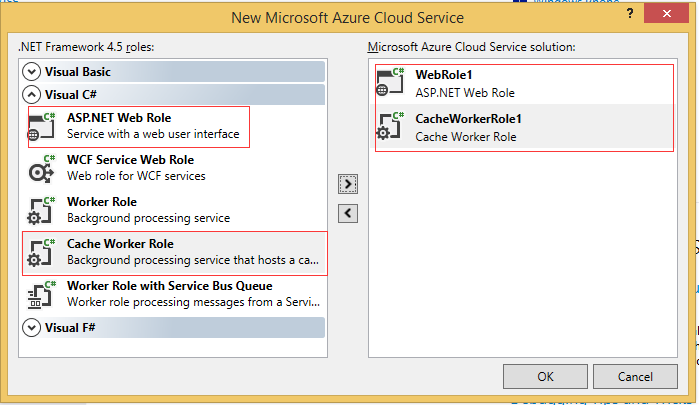
Task: Add selected role with right arrow button
Action: [x=348, y=184]
